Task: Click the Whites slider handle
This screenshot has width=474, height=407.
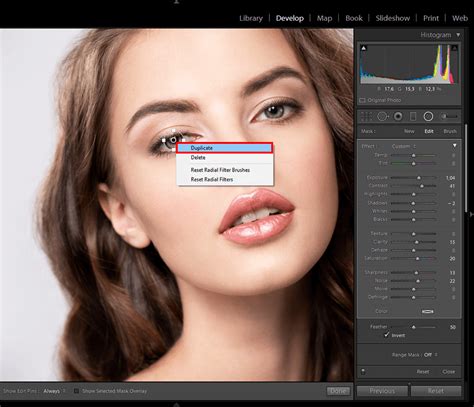Action: pos(414,211)
